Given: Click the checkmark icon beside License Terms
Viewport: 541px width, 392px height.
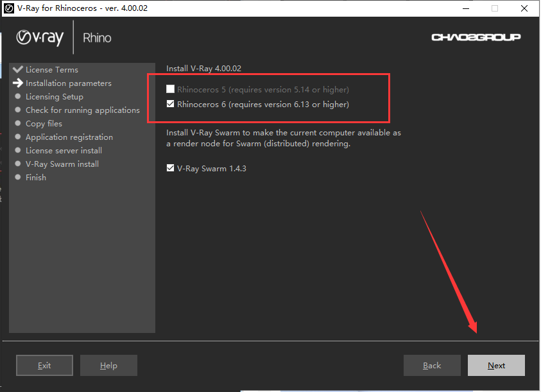Looking at the screenshot, I should (x=18, y=69).
